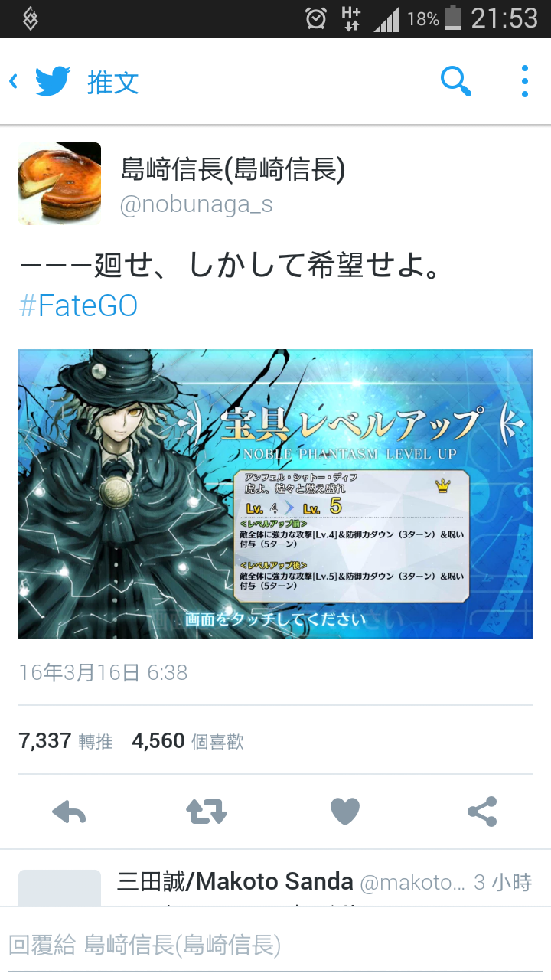Tap the reply arrow icon
551x980 pixels.
(69, 812)
